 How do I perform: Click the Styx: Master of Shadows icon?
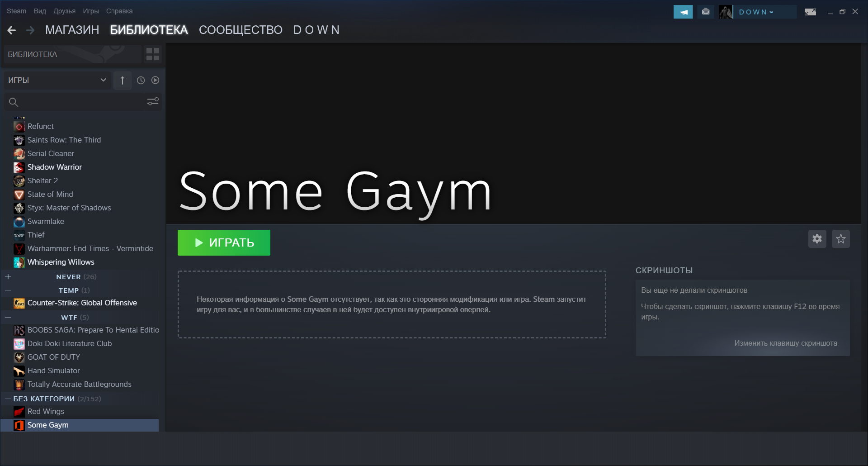point(19,208)
